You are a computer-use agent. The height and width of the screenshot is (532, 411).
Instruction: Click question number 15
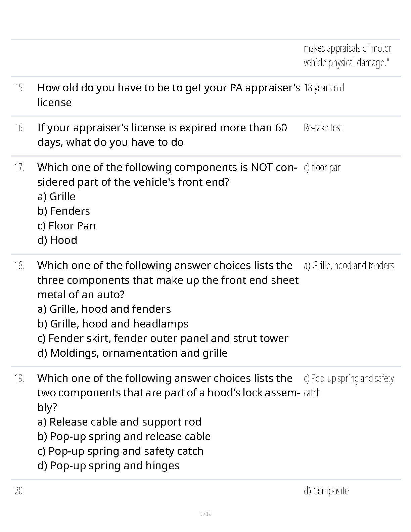click(x=19, y=88)
